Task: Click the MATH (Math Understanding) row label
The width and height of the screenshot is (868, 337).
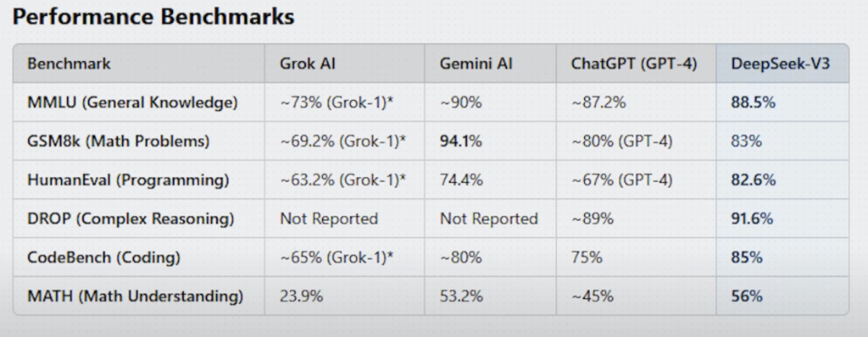Action: point(135,296)
